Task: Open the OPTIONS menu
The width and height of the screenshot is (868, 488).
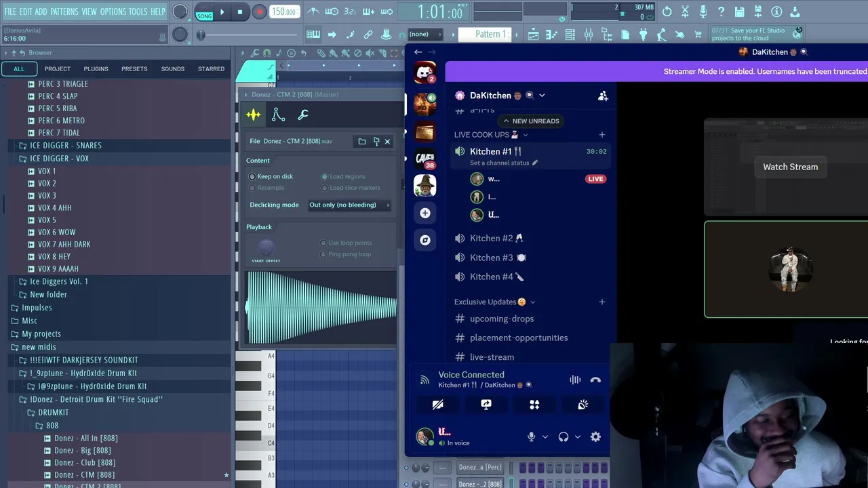Action: pos(113,12)
